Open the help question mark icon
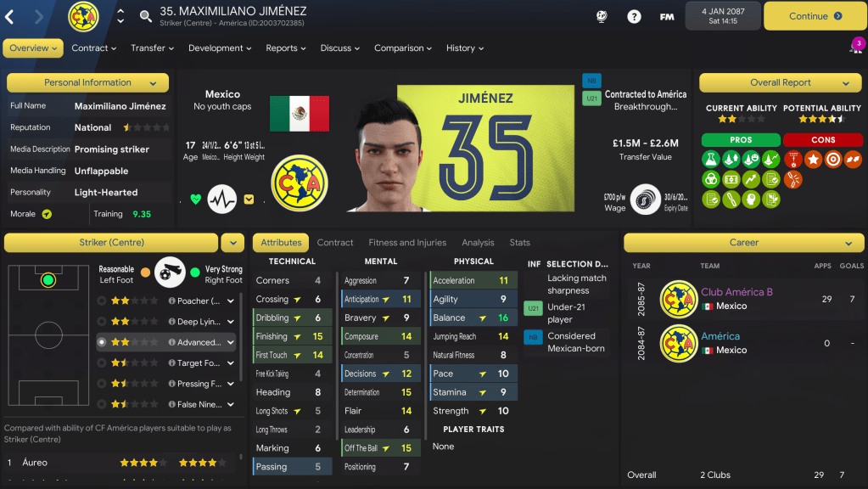Viewport: 868px width, 489px height. click(x=634, y=17)
